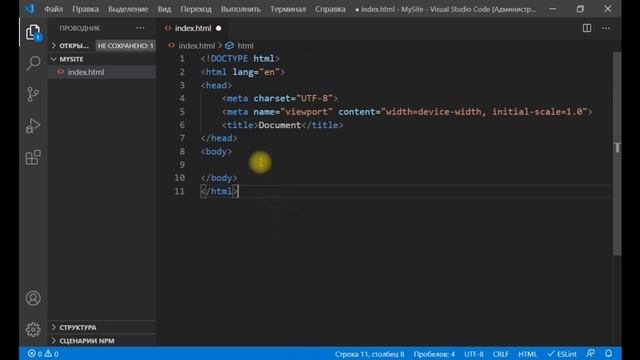Image resolution: width=640 pixels, height=360 pixels.
Task: Click the ПРОВОДНИК panel title
Action: tap(80, 28)
